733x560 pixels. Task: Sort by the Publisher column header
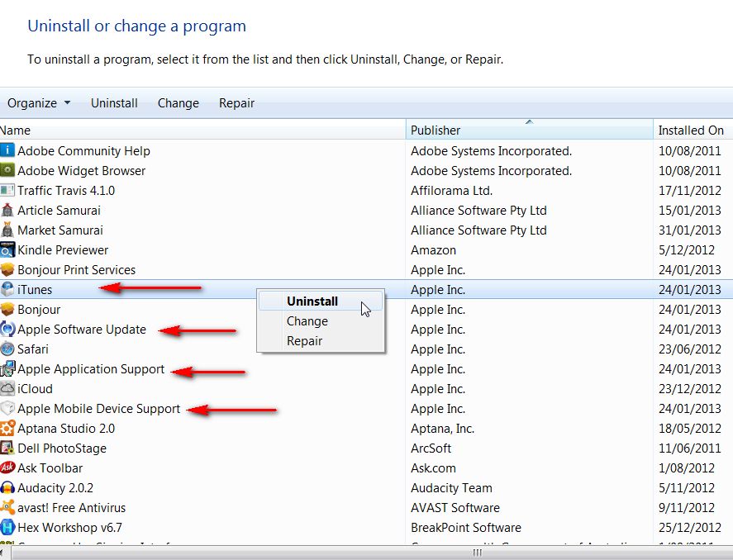pyautogui.click(x=529, y=130)
